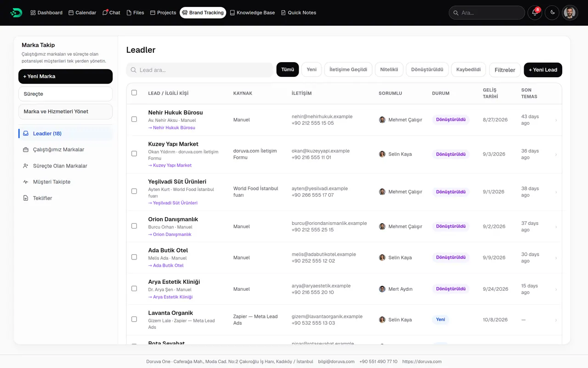Check the Kuzey Yapı Market row checkbox

(134, 154)
